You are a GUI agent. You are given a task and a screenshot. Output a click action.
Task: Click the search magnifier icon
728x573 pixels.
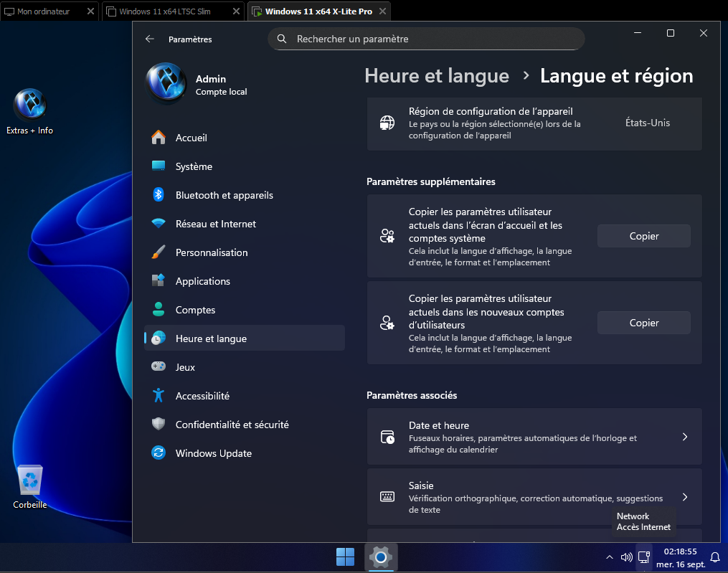[281, 39]
